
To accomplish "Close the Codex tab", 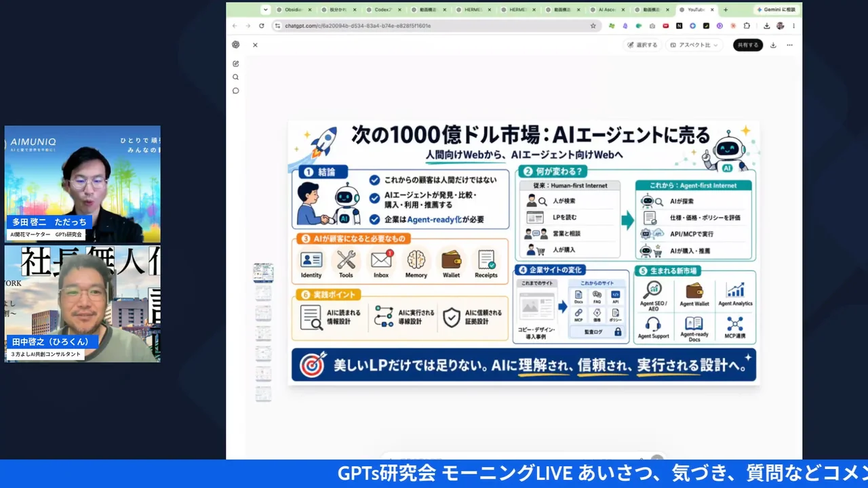I will pos(399,9).
